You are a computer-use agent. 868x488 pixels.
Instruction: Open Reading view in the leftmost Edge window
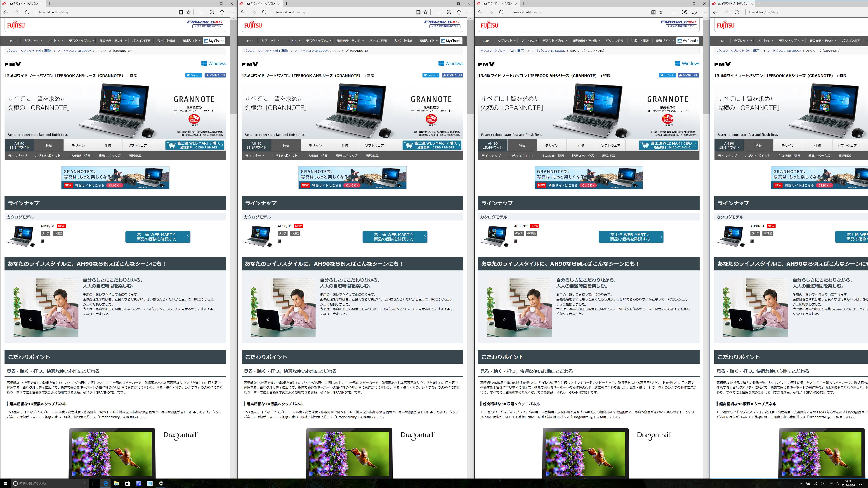181,12
